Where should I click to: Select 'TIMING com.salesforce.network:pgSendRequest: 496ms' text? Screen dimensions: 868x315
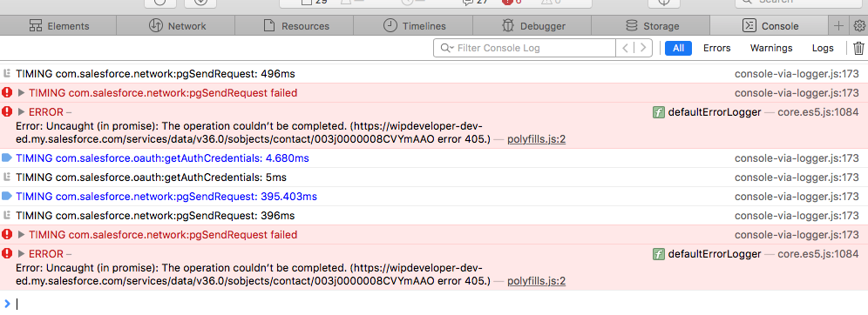[155, 73]
